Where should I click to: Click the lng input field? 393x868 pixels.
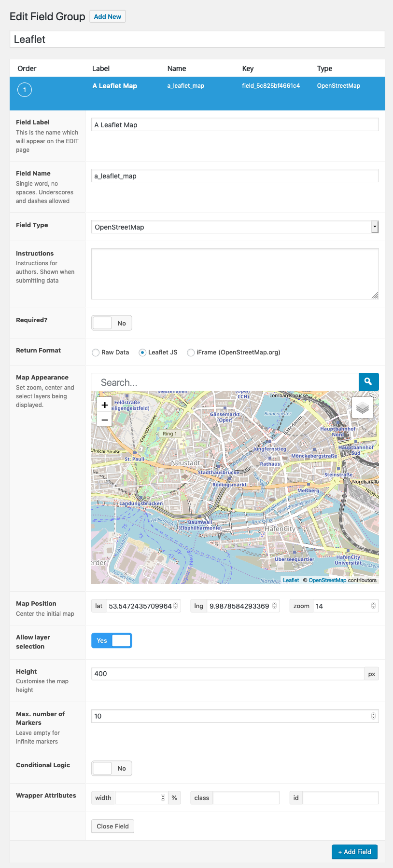click(243, 606)
